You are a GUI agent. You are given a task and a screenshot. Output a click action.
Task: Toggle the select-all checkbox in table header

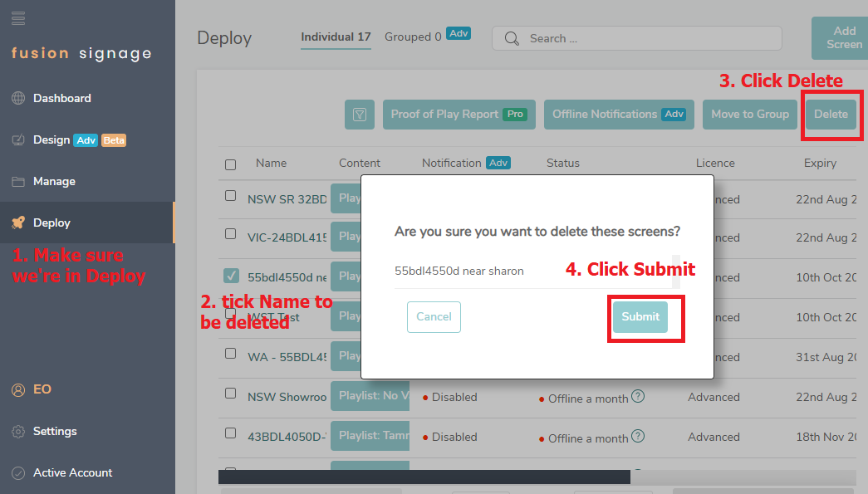[x=231, y=164]
